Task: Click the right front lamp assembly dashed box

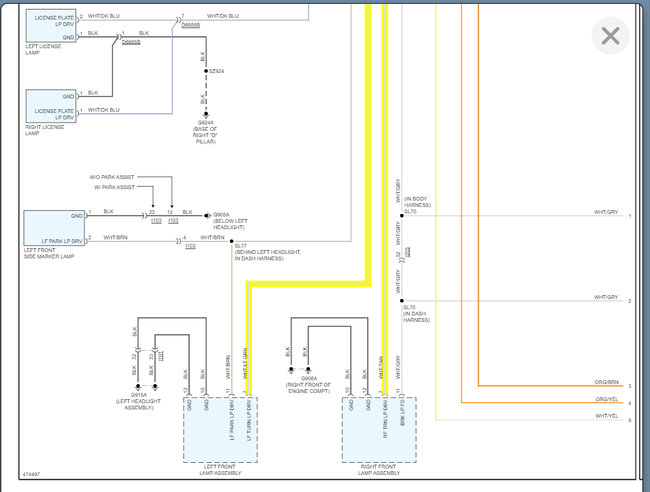Action: pos(379,430)
